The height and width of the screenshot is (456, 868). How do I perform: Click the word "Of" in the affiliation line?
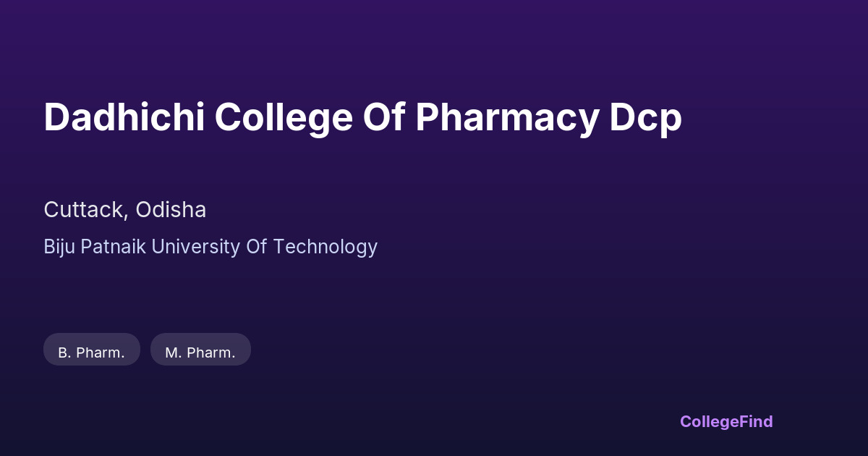[257, 247]
